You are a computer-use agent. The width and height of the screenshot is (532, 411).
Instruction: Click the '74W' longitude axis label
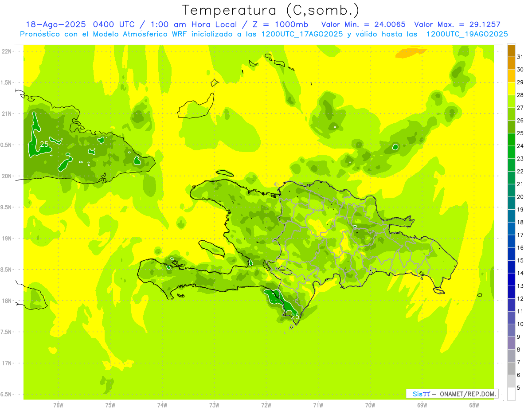[x=162, y=405]
